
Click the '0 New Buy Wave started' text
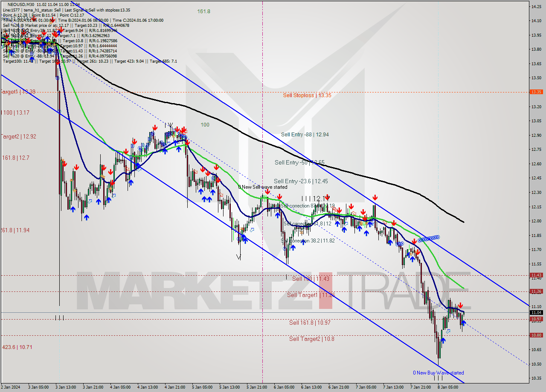coord(438,373)
